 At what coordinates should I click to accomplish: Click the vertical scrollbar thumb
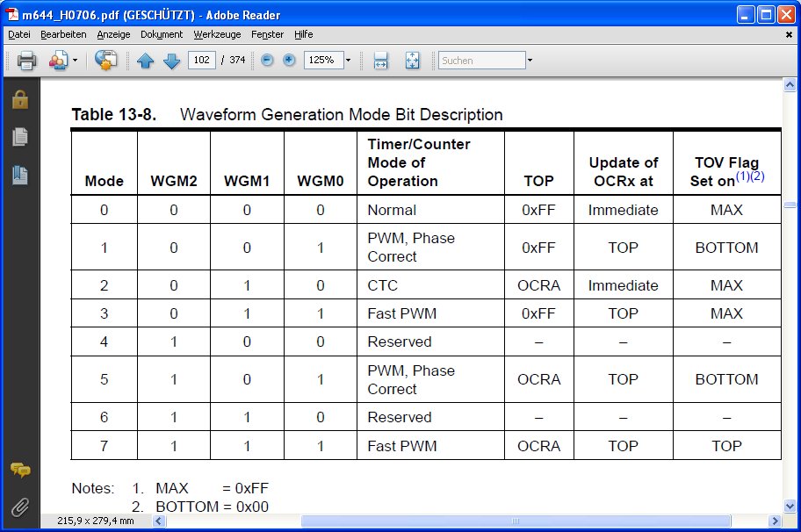[x=790, y=205]
